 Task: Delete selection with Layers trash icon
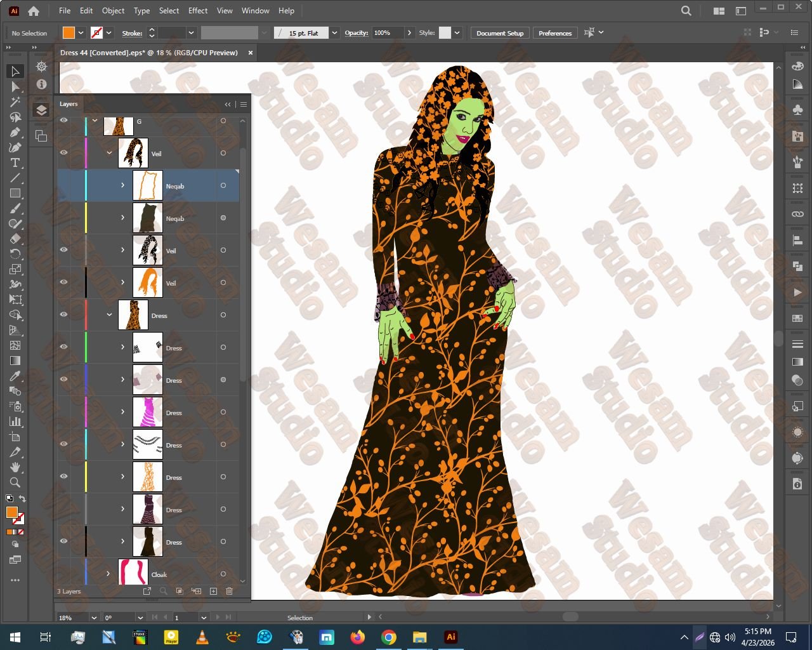[x=230, y=591]
